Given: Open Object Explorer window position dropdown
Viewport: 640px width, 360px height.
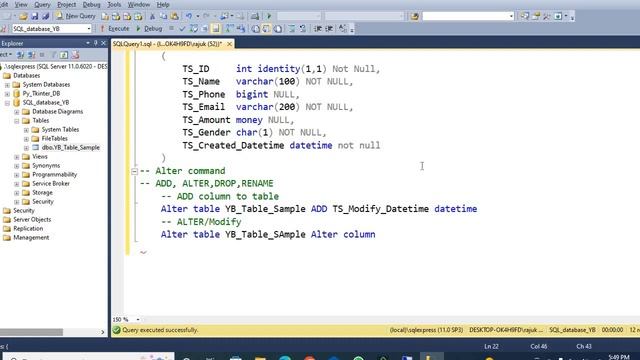Looking at the screenshot, I should tap(88, 43).
